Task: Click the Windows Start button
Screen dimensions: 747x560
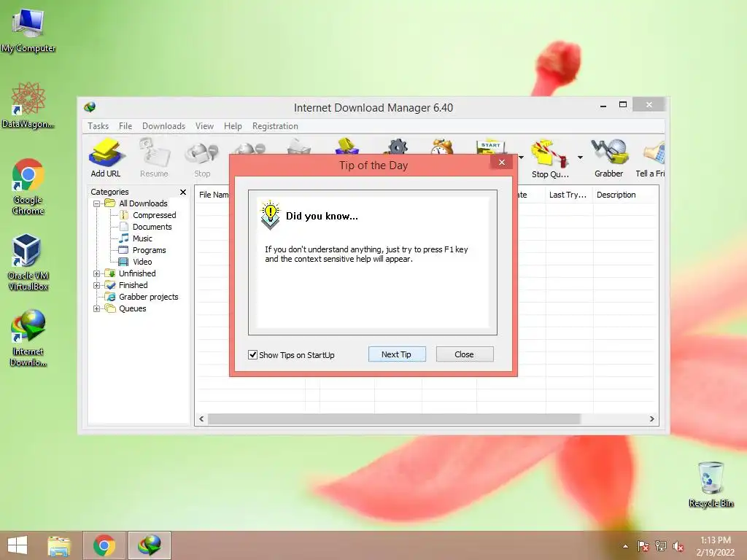Action: [18, 545]
